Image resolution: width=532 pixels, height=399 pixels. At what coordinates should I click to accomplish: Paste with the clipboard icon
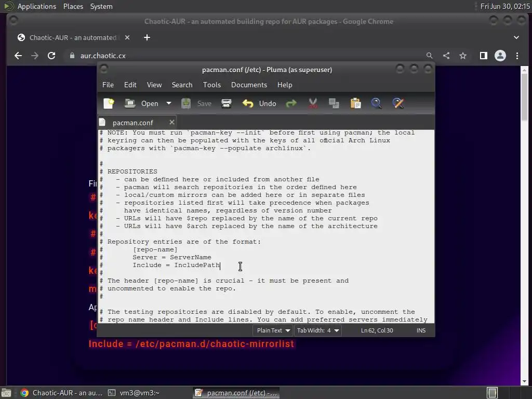355,103
